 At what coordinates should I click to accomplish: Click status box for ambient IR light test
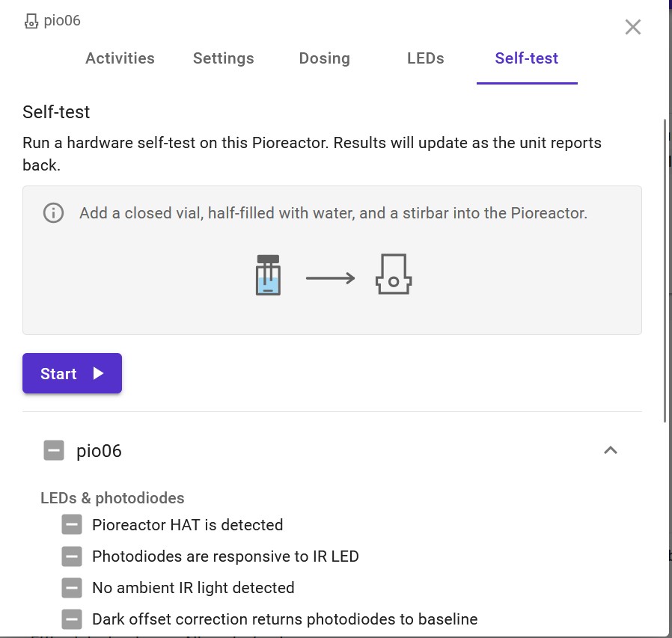point(72,588)
